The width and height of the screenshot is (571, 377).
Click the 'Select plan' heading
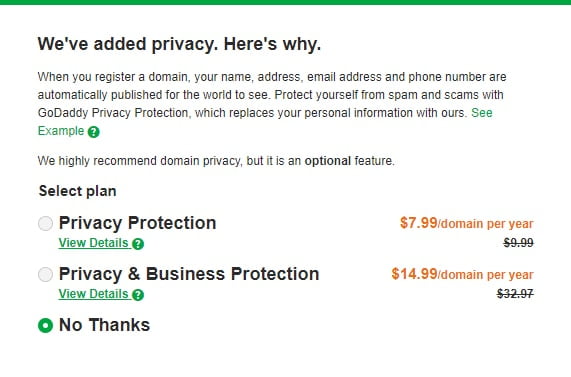(x=78, y=191)
